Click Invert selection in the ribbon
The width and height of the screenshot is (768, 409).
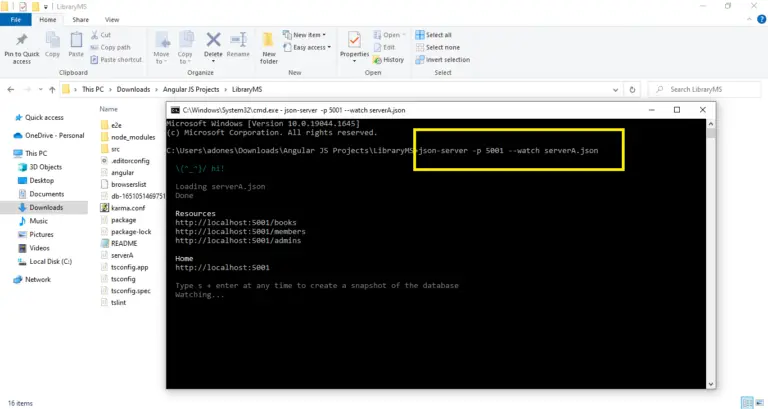click(442, 59)
